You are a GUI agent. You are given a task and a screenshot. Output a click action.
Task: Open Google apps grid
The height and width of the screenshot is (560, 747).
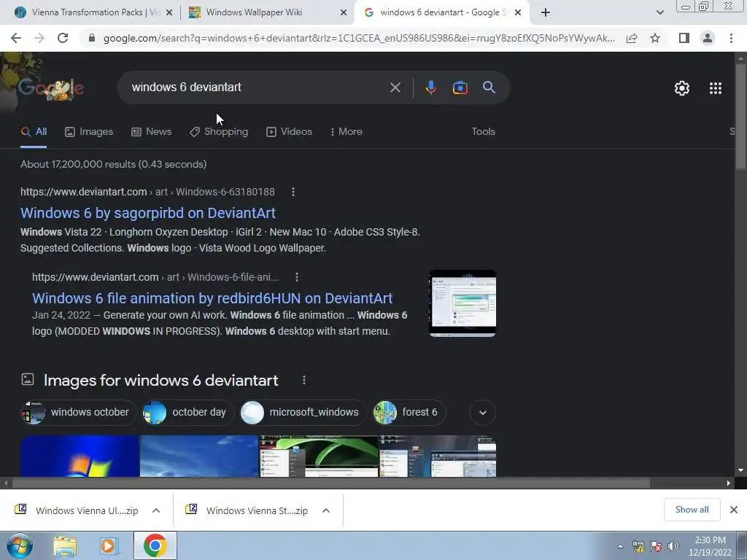pos(716,88)
